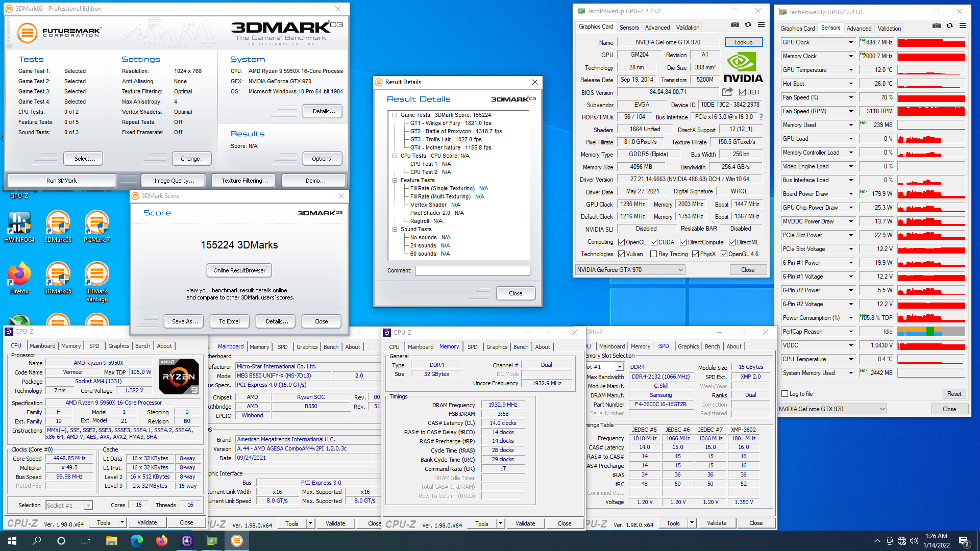This screenshot has width=980, height=551.
Task: Open Windows Start menu
Action: 12,541
